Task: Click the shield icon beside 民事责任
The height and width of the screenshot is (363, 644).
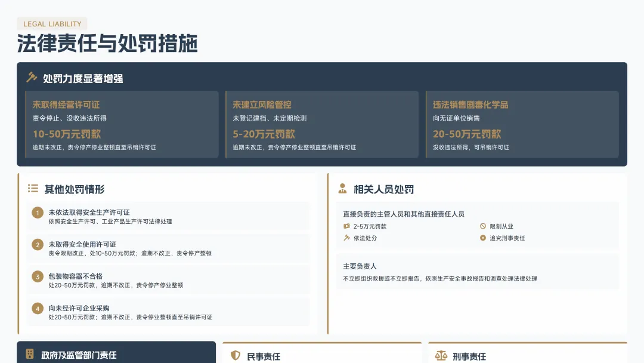Action: click(x=236, y=355)
